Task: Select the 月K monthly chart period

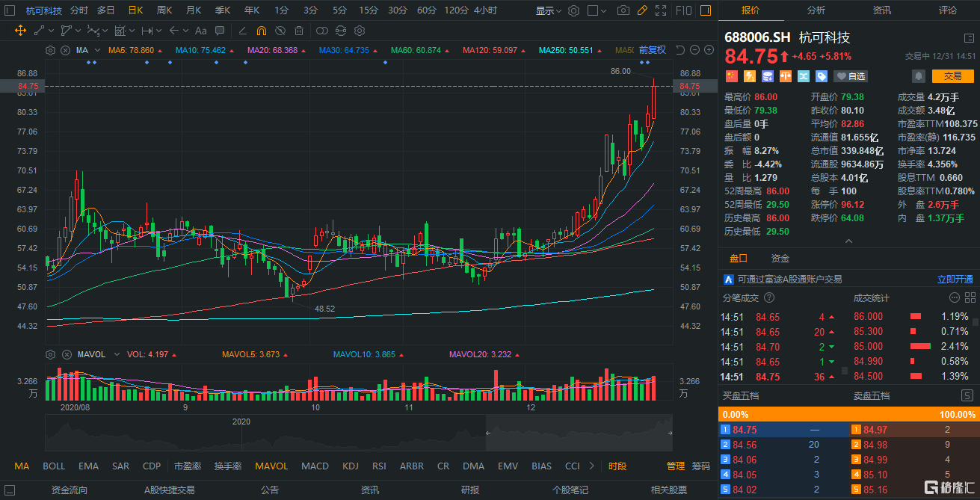Action: [x=194, y=10]
